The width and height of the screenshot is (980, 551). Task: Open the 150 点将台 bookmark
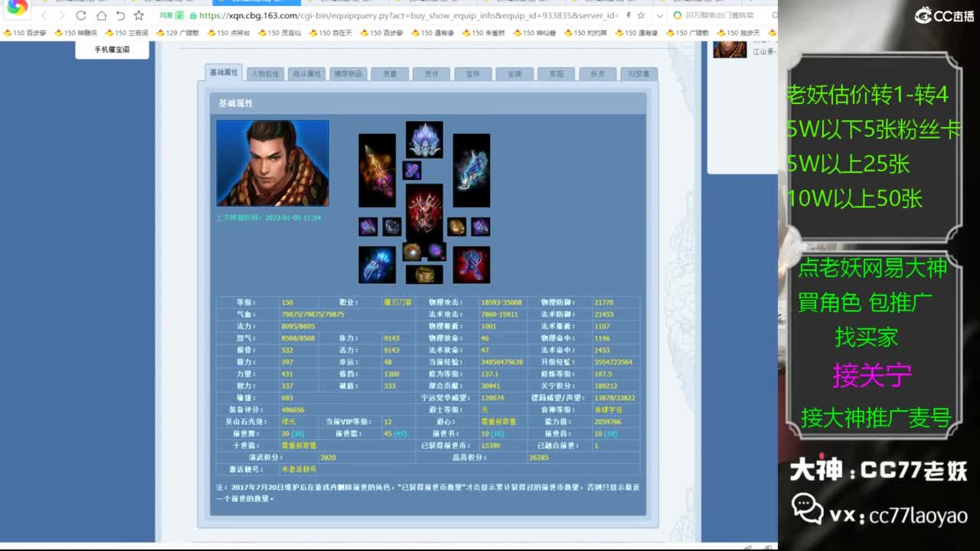pyautogui.click(x=228, y=33)
